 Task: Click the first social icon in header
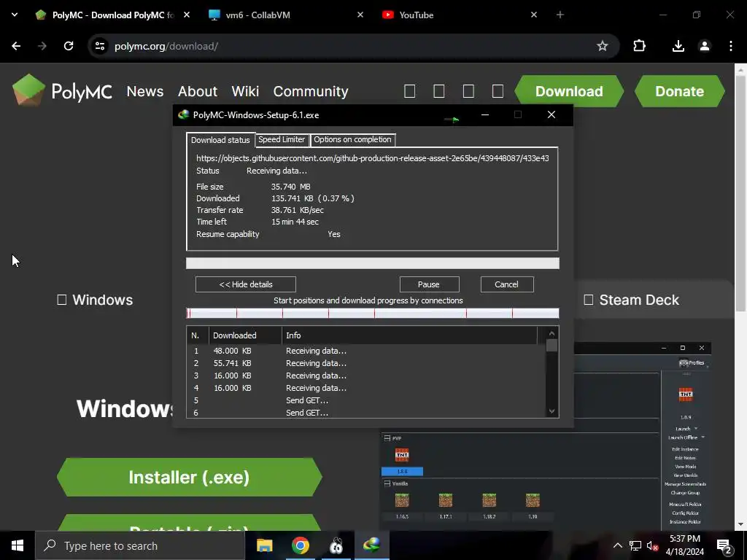(410, 91)
